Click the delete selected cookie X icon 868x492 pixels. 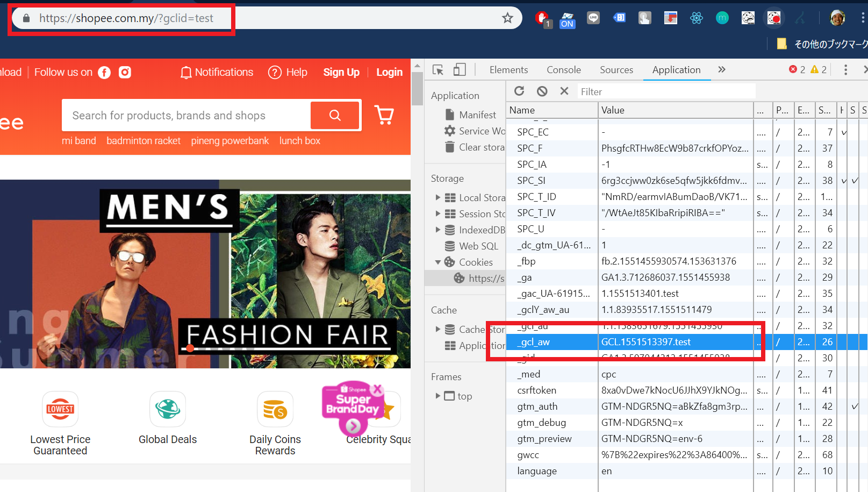coord(564,91)
